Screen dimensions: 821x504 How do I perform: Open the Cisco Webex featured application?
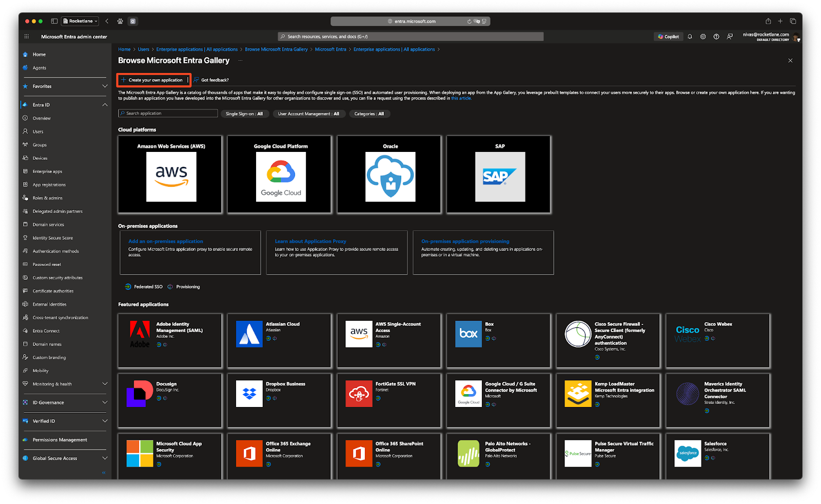(718, 341)
